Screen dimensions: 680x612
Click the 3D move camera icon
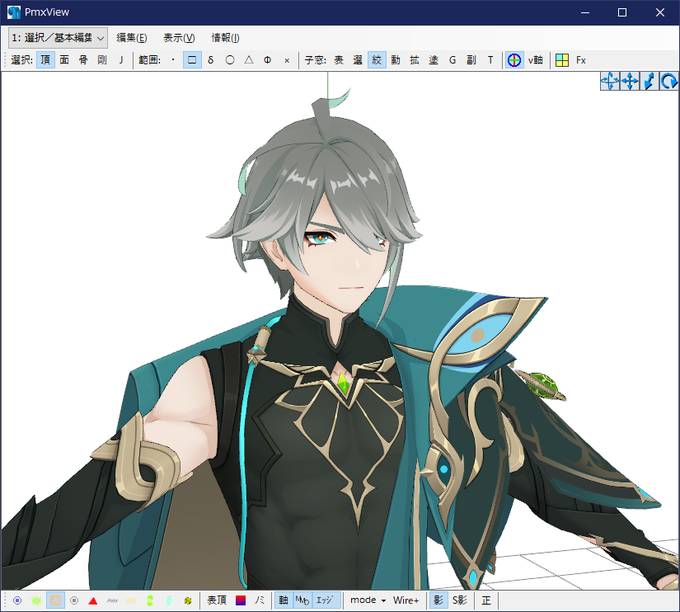click(610, 81)
